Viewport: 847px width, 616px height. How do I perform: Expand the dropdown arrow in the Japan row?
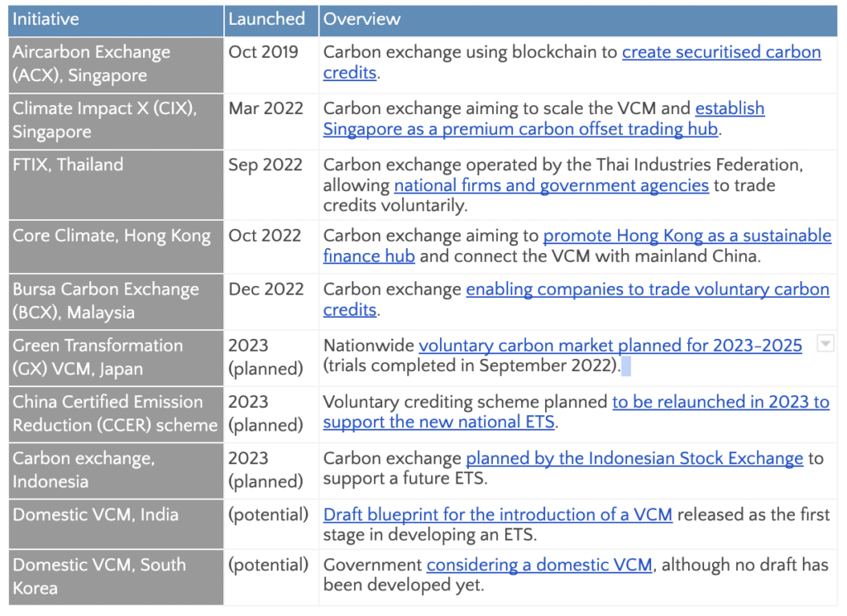pos(825,344)
